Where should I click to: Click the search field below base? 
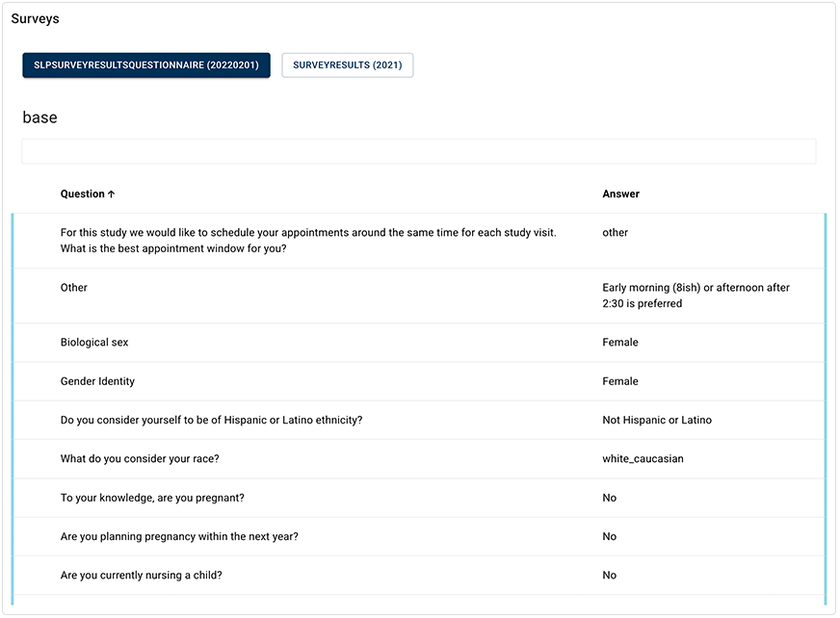(418, 152)
